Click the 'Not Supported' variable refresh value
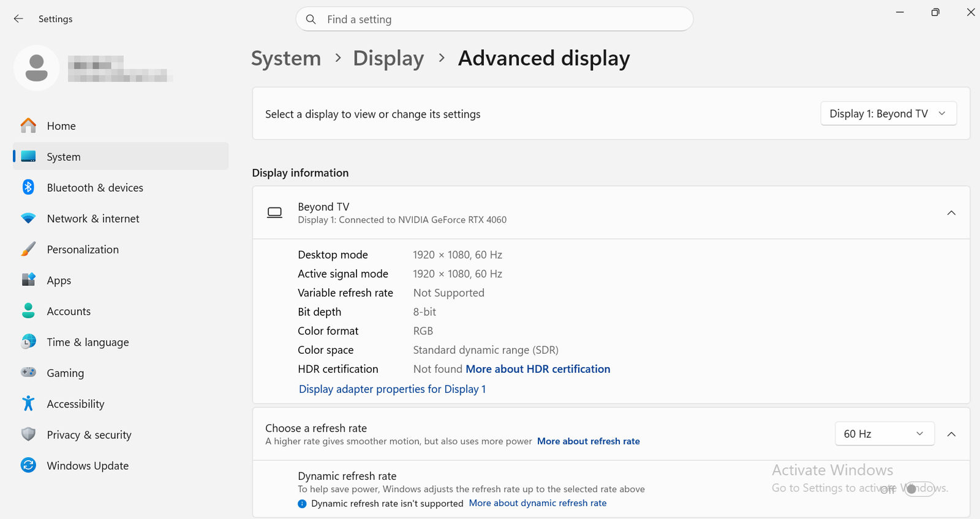This screenshot has height=519, width=980. (448, 293)
